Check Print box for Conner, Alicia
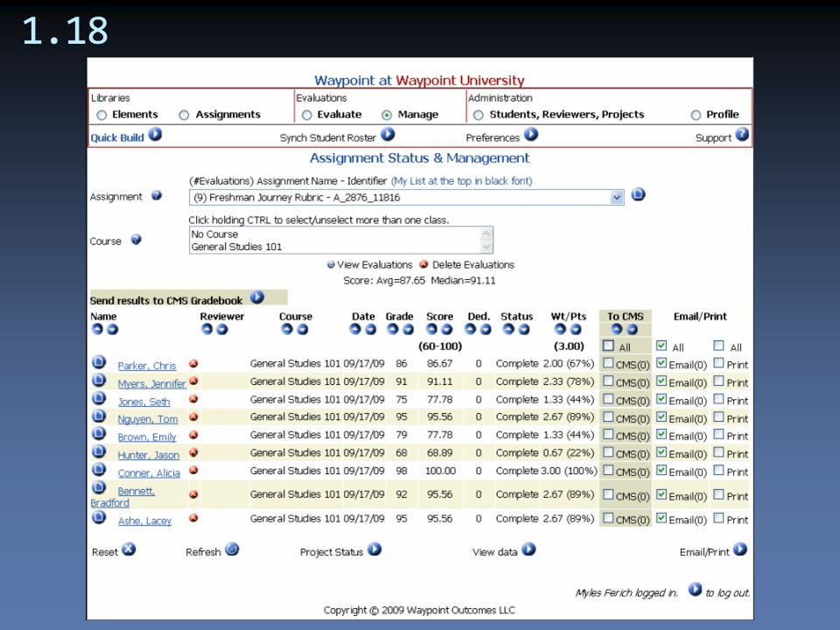The image size is (840, 630). pyautogui.click(x=719, y=471)
